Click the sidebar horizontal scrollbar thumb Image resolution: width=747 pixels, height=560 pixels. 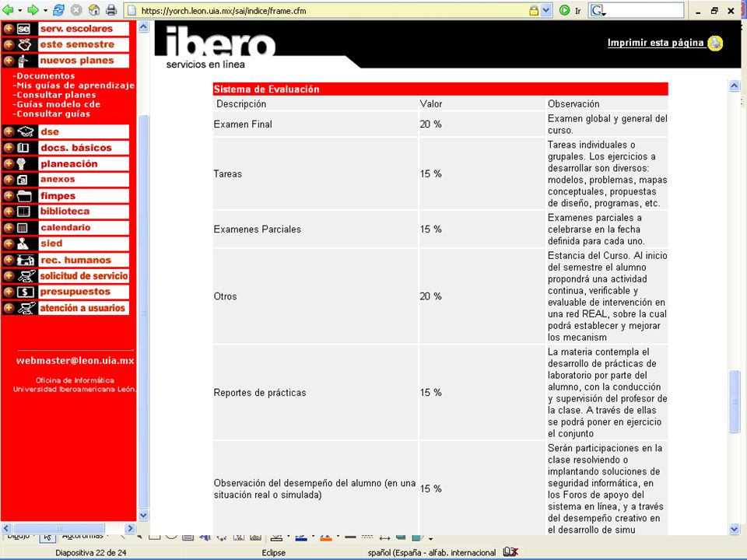click(x=59, y=528)
